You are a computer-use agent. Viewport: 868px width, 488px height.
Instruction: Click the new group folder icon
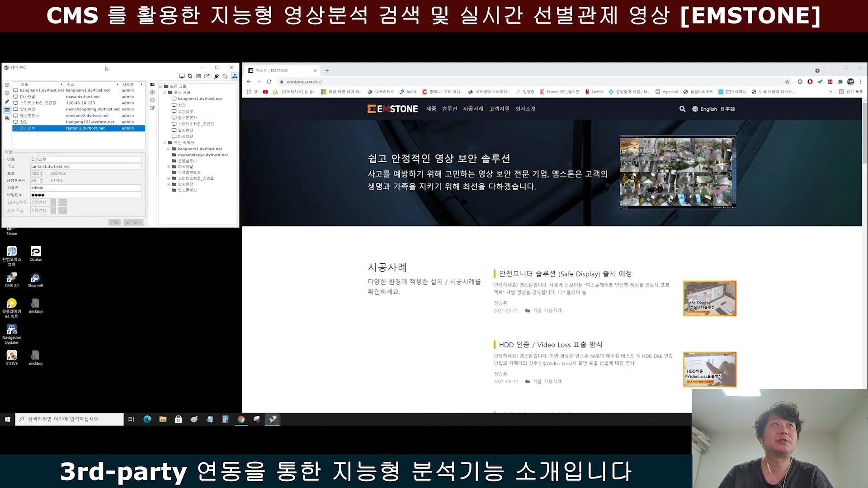click(x=152, y=85)
